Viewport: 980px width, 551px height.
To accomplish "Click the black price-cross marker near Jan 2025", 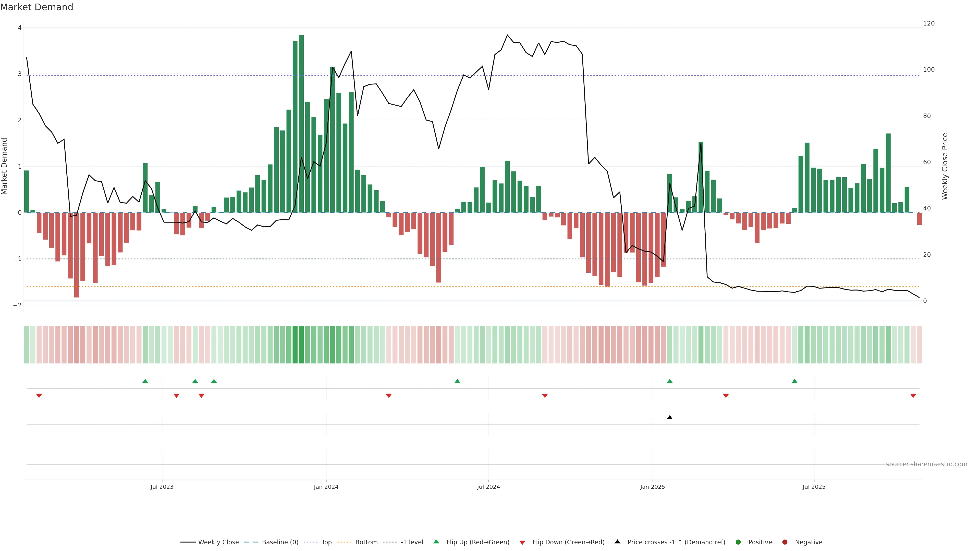I will 670,418.
